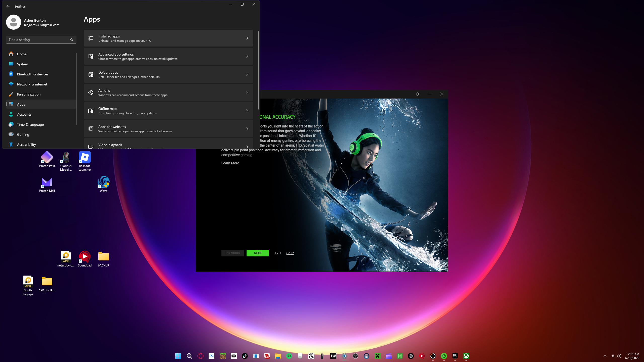Expand the Advanced app settings row
Screen dimensions: 644x362
pyautogui.click(x=168, y=56)
